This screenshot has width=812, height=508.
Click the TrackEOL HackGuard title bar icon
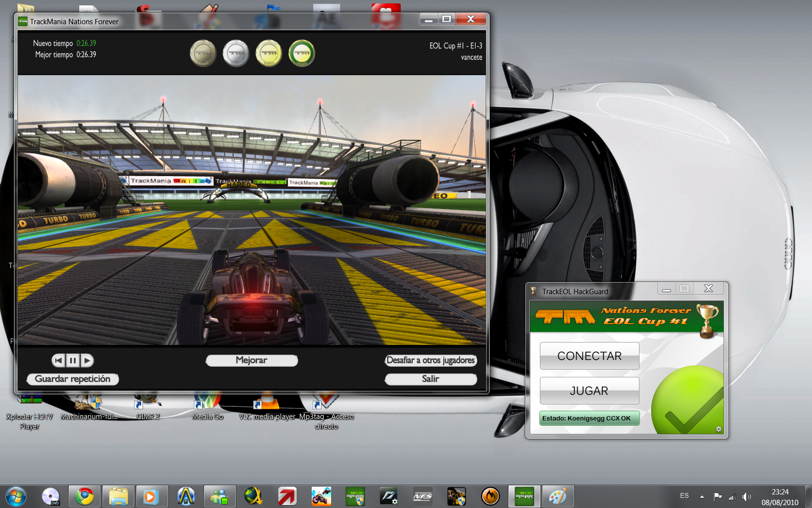coord(534,291)
